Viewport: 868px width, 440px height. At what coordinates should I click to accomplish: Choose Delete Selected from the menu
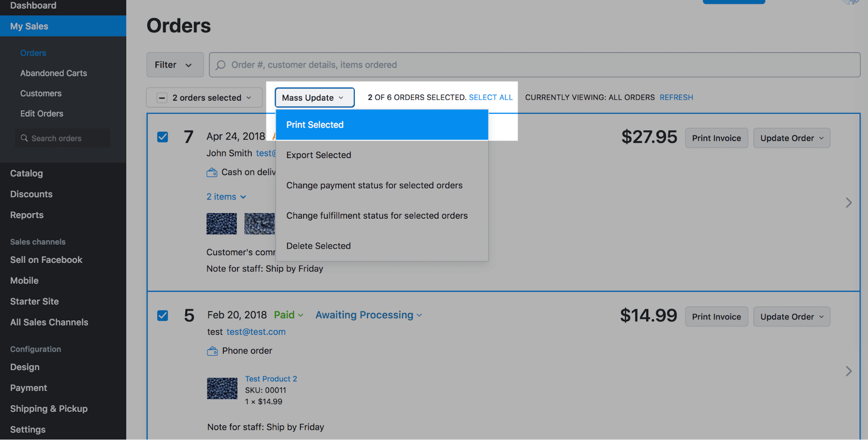click(x=319, y=246)
